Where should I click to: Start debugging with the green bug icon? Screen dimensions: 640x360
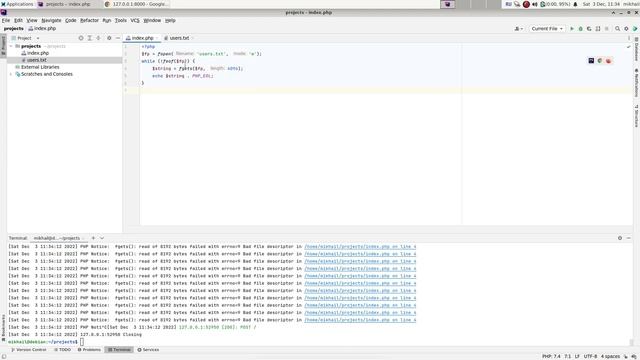click(580, 29)
